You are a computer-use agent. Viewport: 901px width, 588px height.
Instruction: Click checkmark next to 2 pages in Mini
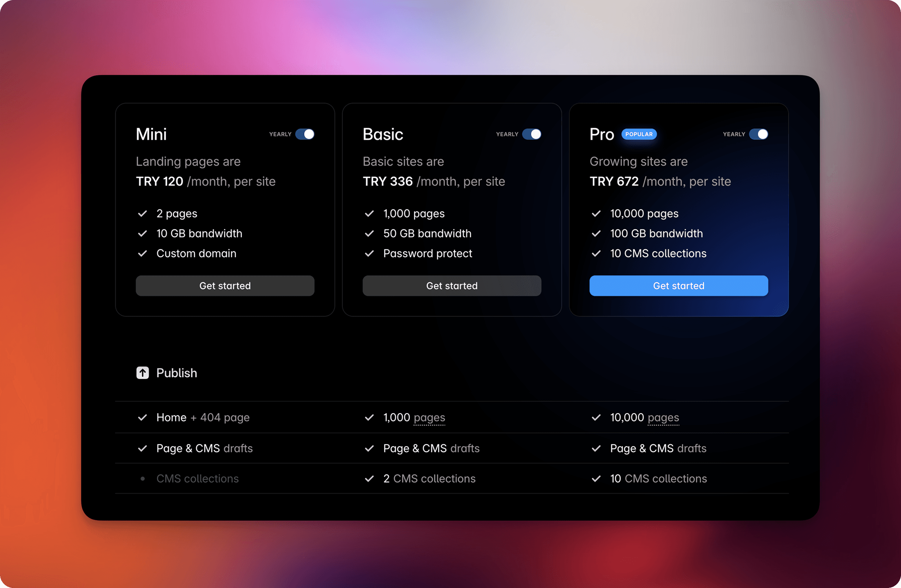tap(142, 214)
